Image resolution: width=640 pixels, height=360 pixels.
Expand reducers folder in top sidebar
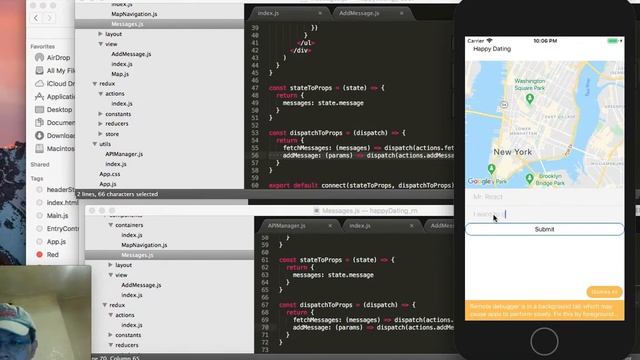(100, 123)
